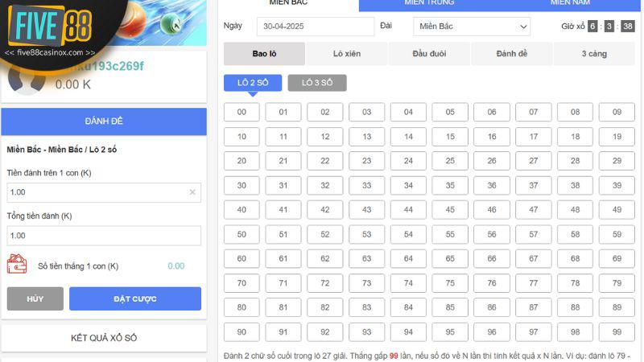Switch to Miền Nam tab
This screenshot has width=644, height=362.
click(570, 4)
